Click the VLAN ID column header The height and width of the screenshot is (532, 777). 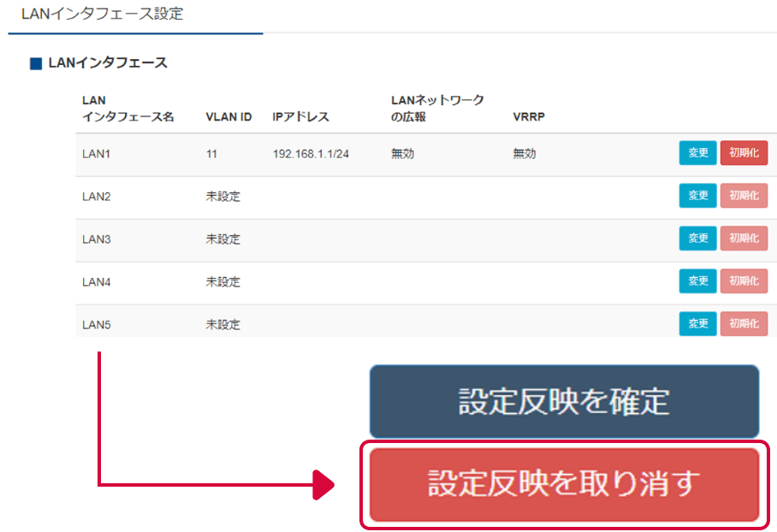226,115
